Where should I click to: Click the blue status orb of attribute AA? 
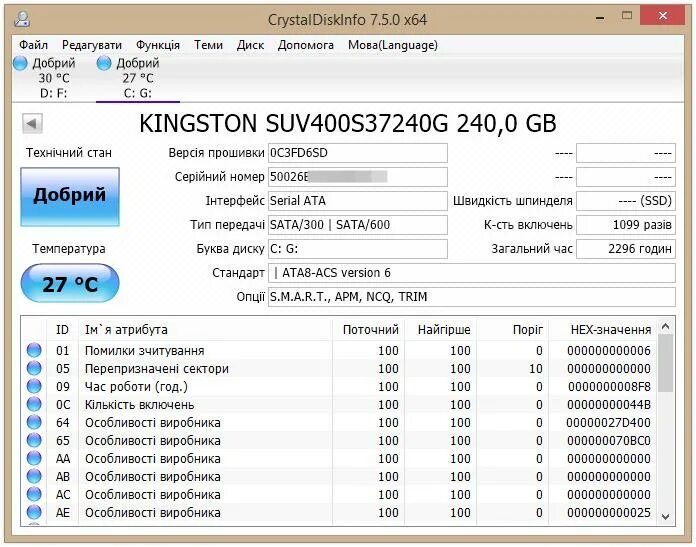click(x=34, y=458)
